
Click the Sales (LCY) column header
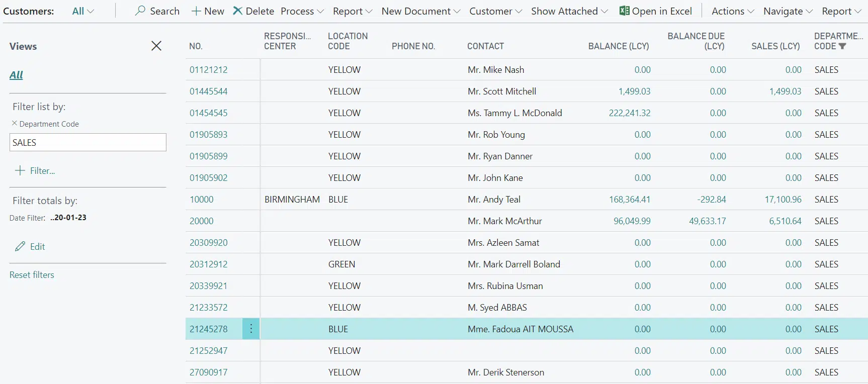[775, 46]
